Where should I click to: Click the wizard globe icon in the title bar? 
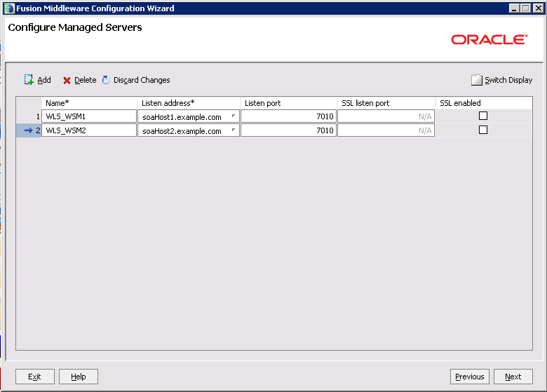tap(9, 8)
